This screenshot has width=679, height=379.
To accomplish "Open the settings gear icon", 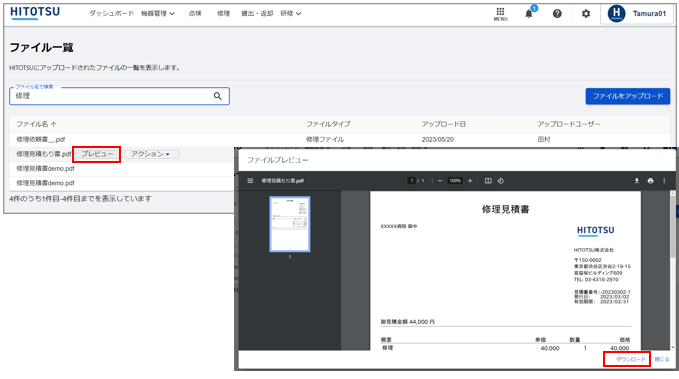I will (x=585, y=14).
